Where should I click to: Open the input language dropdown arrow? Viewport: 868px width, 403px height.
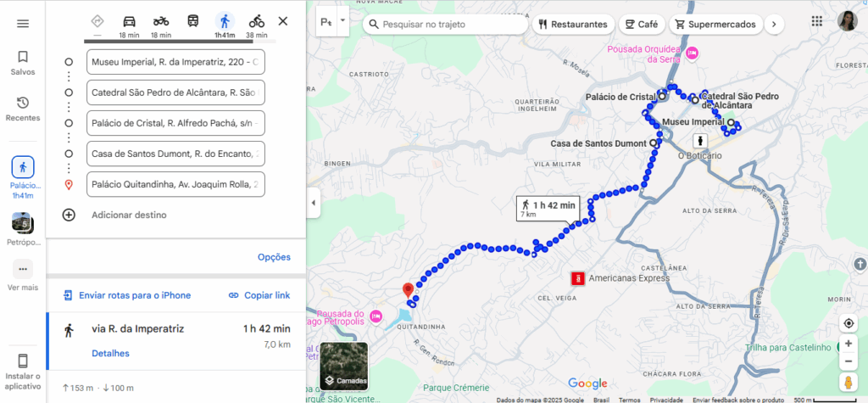tap(342, 21)
